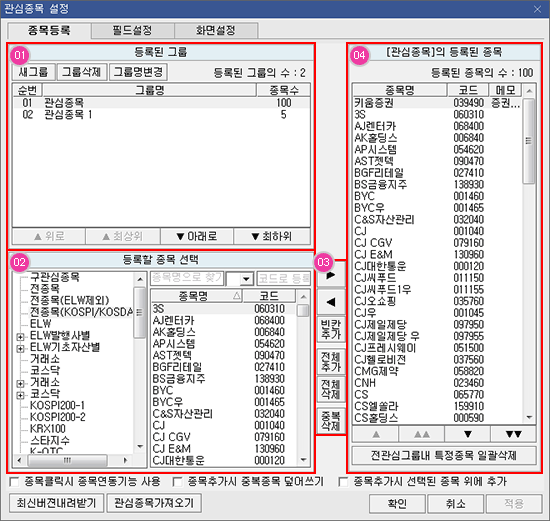Check 종목추가시 선택된 종목 위에 추가

tap(343, 482)
